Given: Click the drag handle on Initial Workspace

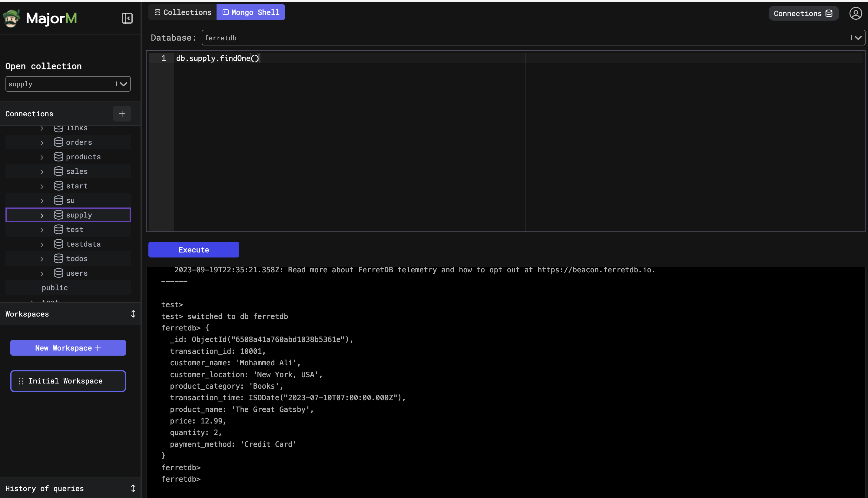Looking at the screenshot, I should coord(21,381).
